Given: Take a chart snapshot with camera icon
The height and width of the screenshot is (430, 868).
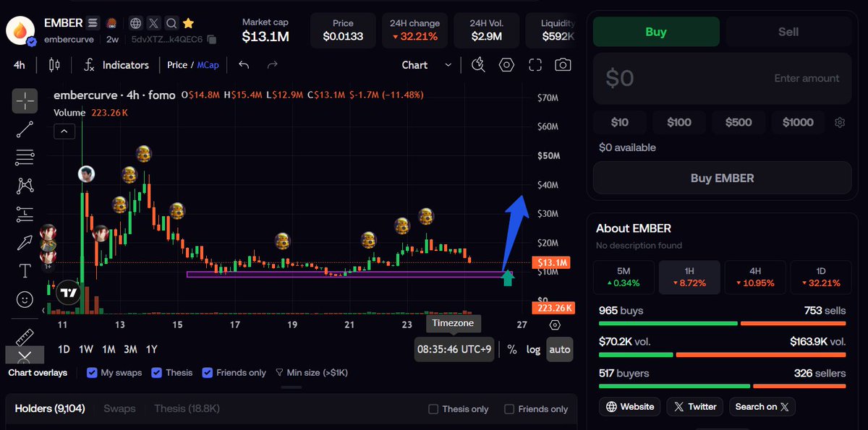Looking at the screenshot, I should [563, 65].
